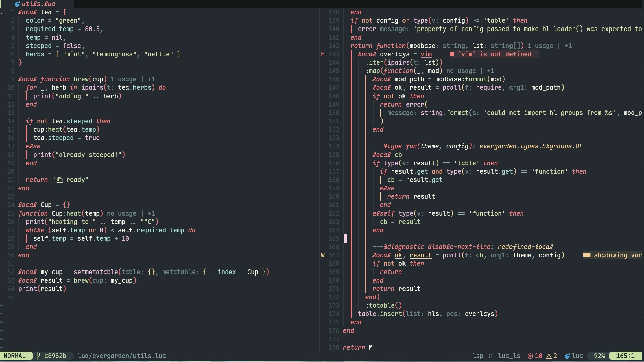This screenshot has width=644, height=362.
Task: Click the git branch icon in statusline
Action: tap(39, 356)
